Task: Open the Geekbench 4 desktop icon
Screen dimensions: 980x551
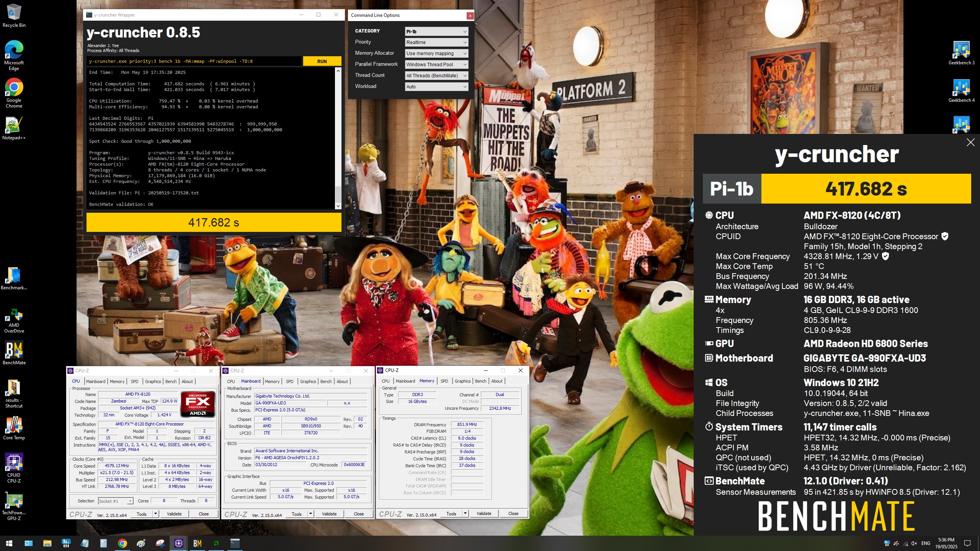Action: click(x=961, y=90)
